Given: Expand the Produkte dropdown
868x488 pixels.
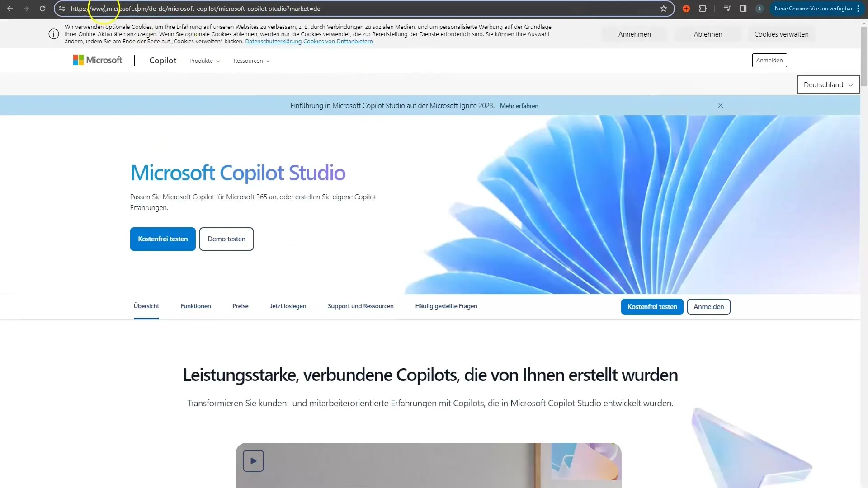Looking at the screenshot, I should coord(205,61).
